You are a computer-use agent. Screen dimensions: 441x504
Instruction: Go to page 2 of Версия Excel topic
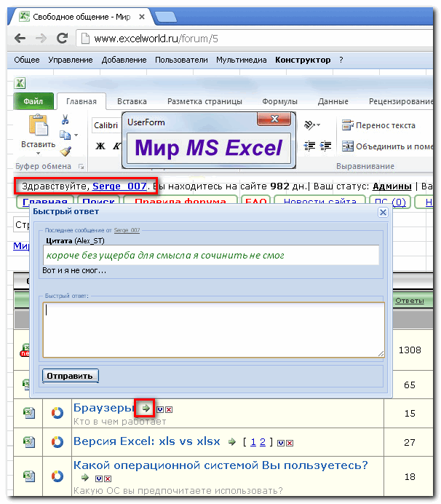point(263,442)
